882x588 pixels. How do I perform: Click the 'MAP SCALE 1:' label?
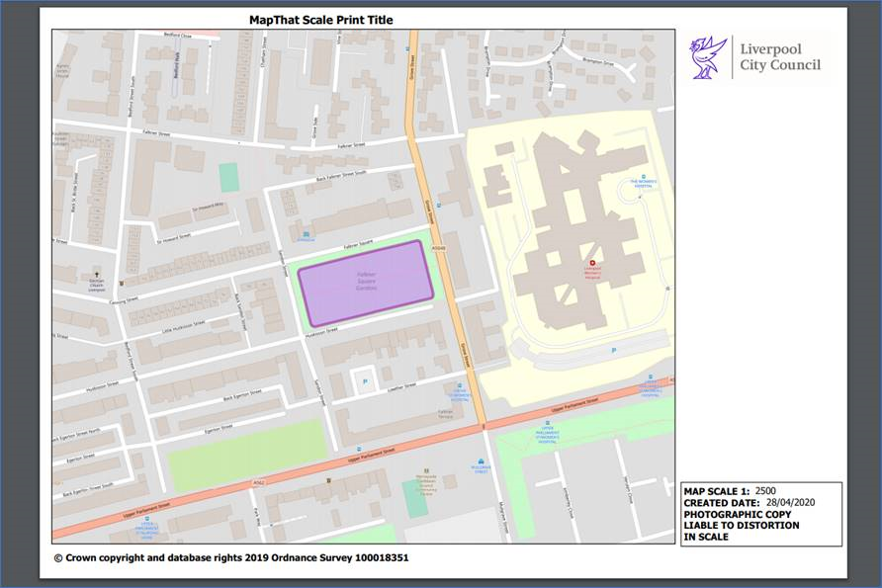(717, 491)
